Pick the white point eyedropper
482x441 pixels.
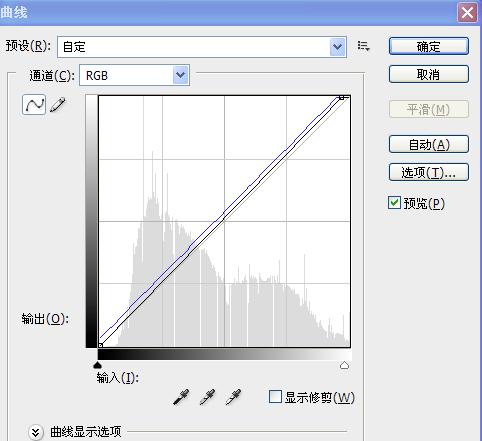233,397
